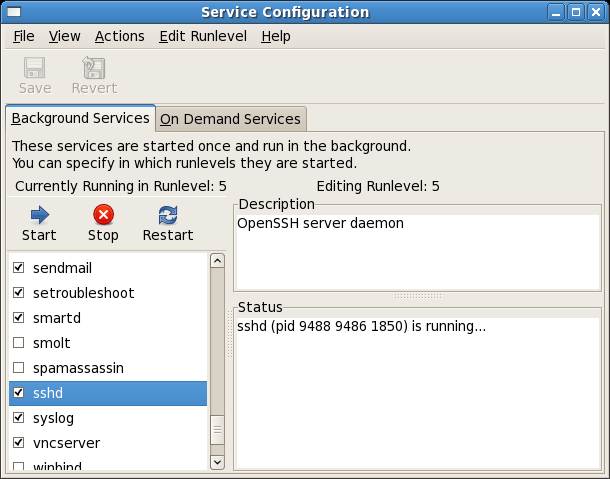Enable the smolt service checkbox
The image size is (610, 479).
coord(18,343)
